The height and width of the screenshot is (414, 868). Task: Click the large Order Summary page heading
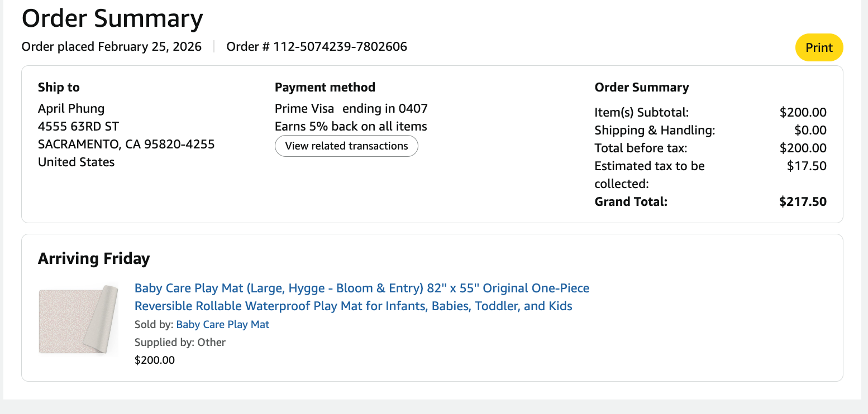pos(112,18)
